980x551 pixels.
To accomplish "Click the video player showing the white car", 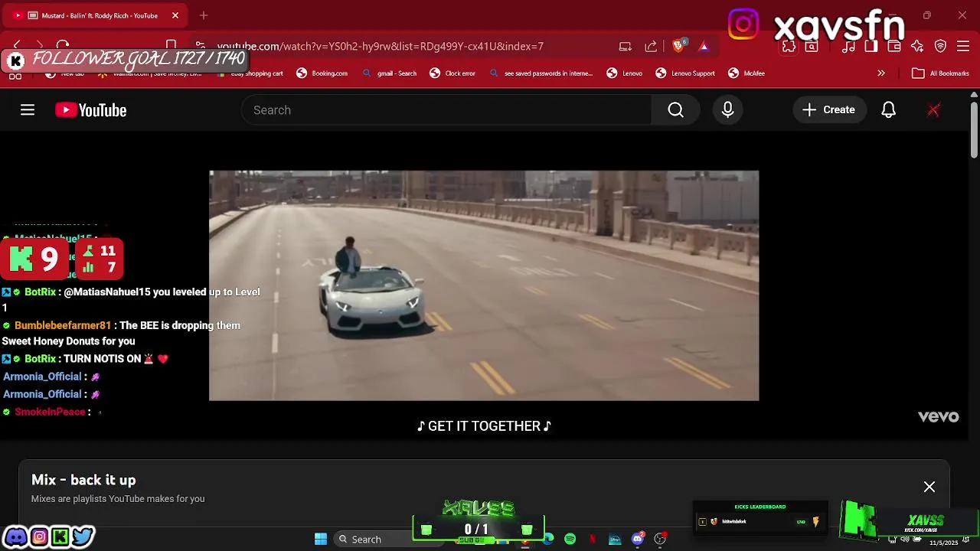I will point(484,285).
